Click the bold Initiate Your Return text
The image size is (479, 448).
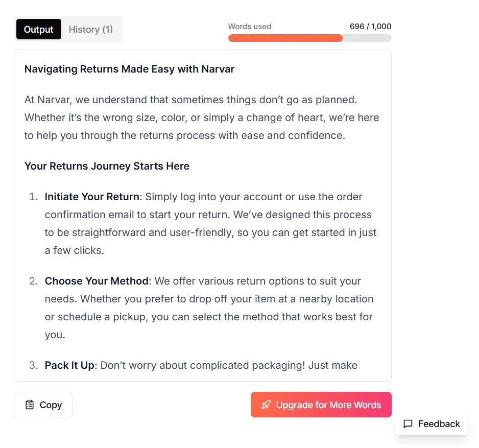tap(92, 197)
